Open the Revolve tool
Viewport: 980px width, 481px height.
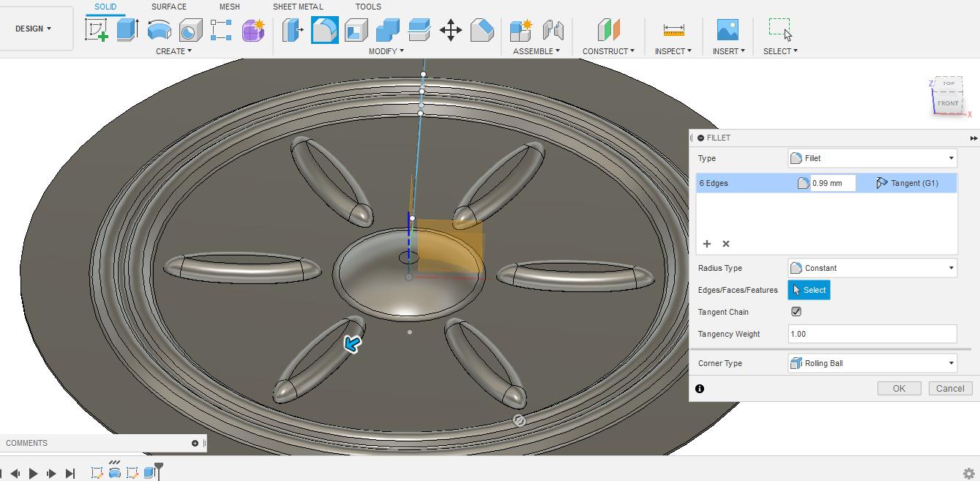pyautogui.click(x=160, y=31)
